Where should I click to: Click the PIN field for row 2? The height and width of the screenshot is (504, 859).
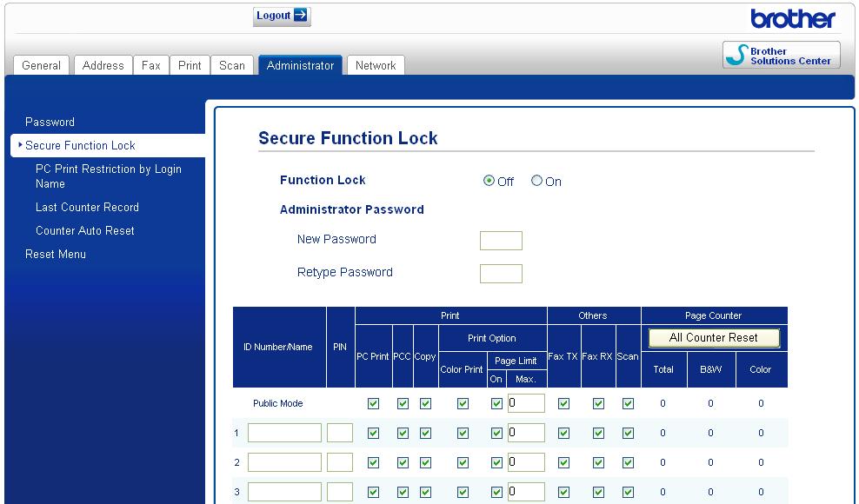pyautogui.click(x=340, y=462)
